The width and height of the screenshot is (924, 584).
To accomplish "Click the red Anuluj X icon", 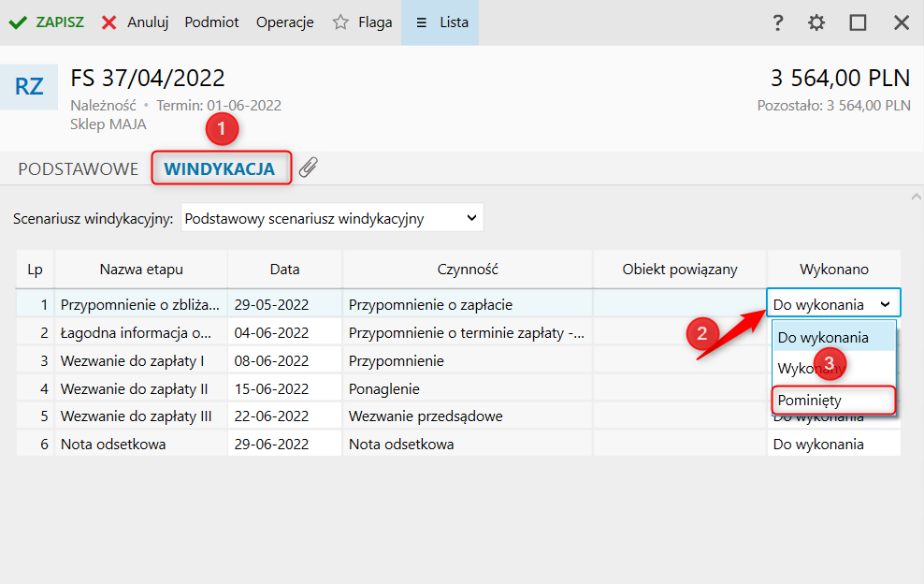I will tap(109, 22).
